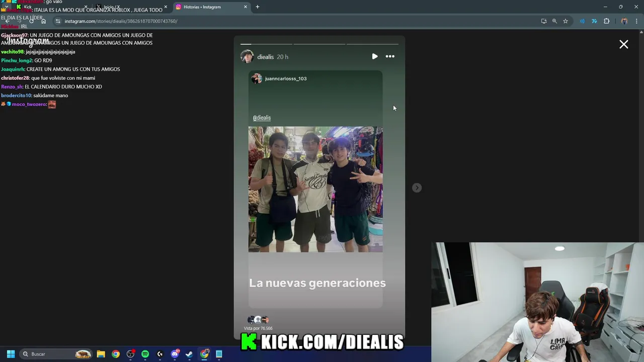Viewport: 644px width, 362px height.
Task: Click the Buscar taskbar search box
Action: coord(56,354)
